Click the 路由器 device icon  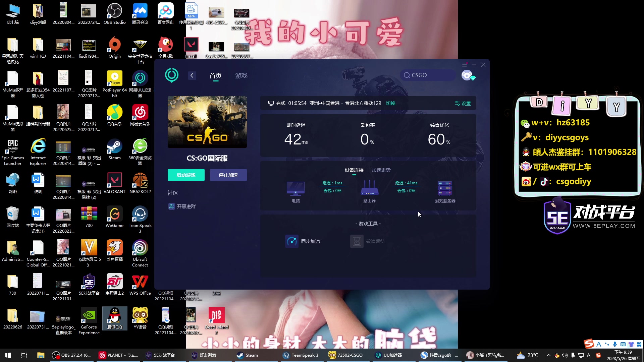(369, 188)
